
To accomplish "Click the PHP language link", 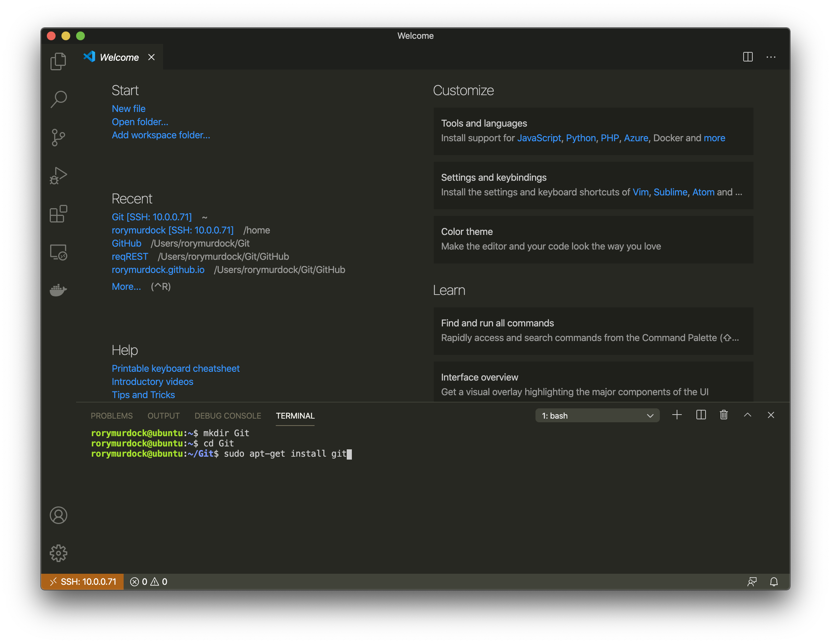I will [x=610, y=138].
